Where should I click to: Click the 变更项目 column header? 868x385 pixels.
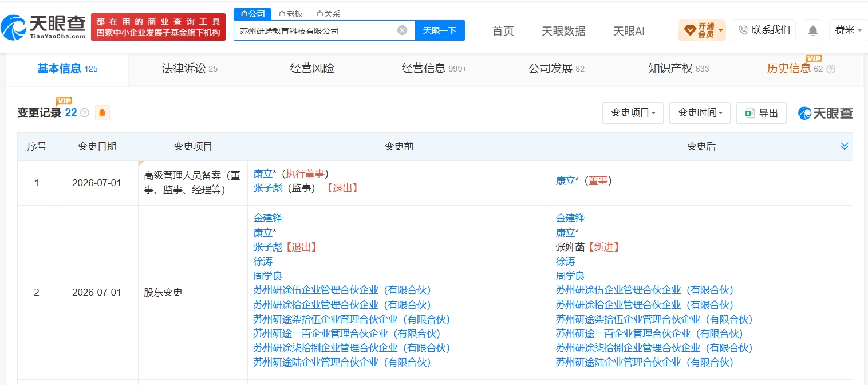coord(193,146)
